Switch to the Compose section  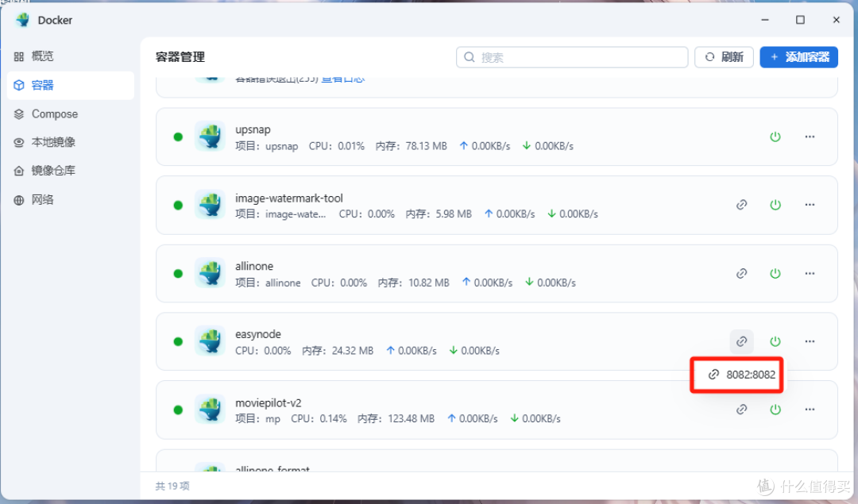(54, 114)
